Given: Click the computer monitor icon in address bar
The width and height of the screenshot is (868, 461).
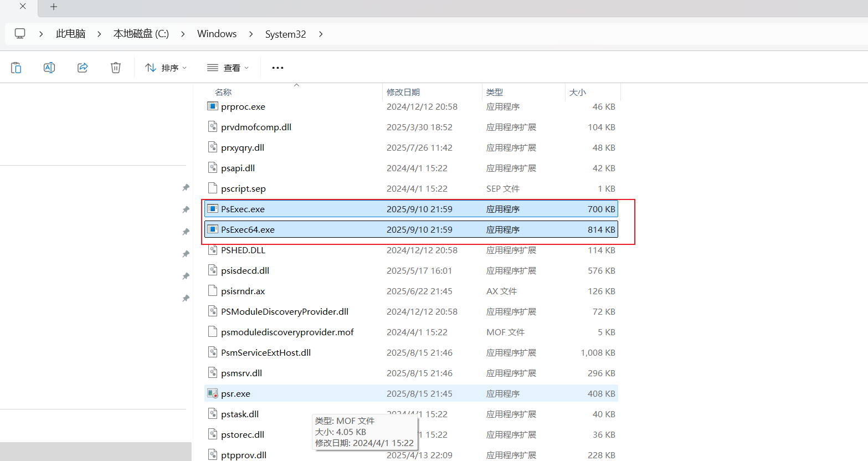Looking at the screenshot, I should point(20,34).
